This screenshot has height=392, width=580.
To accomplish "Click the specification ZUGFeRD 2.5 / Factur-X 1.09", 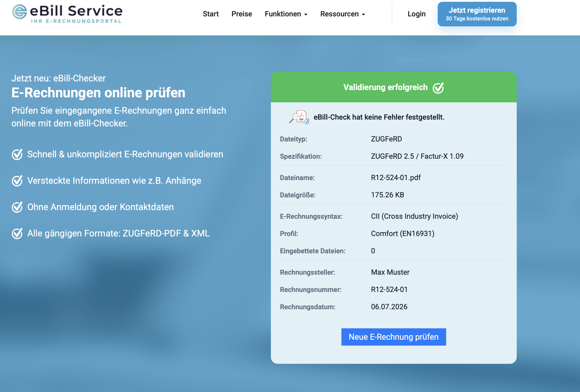I will tap(417, 156).
